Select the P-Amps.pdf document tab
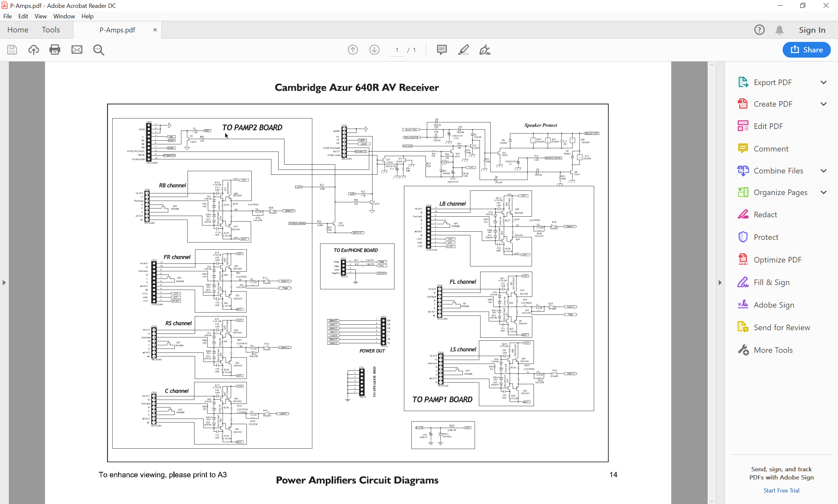 click(x=117, y=30)
